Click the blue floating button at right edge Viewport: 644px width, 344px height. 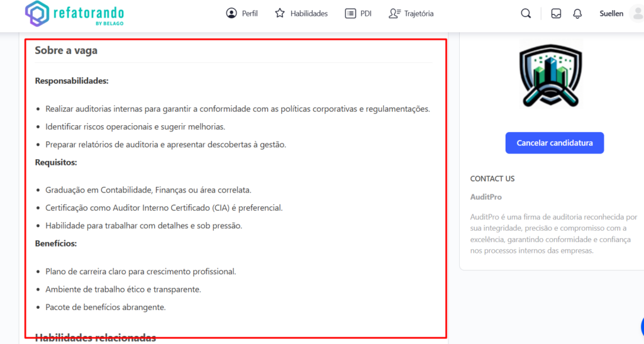pos(641,326)
